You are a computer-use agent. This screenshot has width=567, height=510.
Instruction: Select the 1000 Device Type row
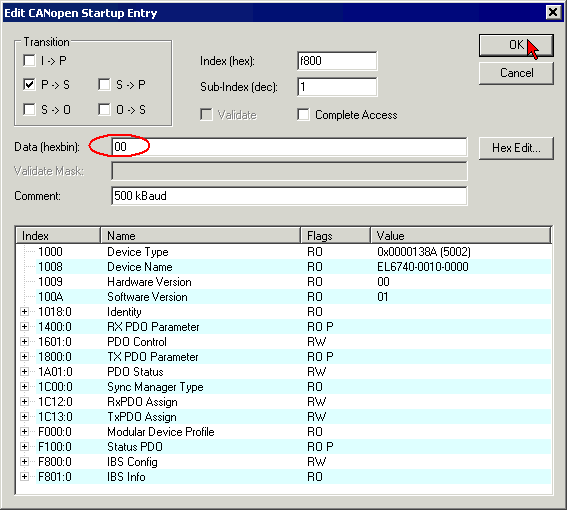[284, 252]
